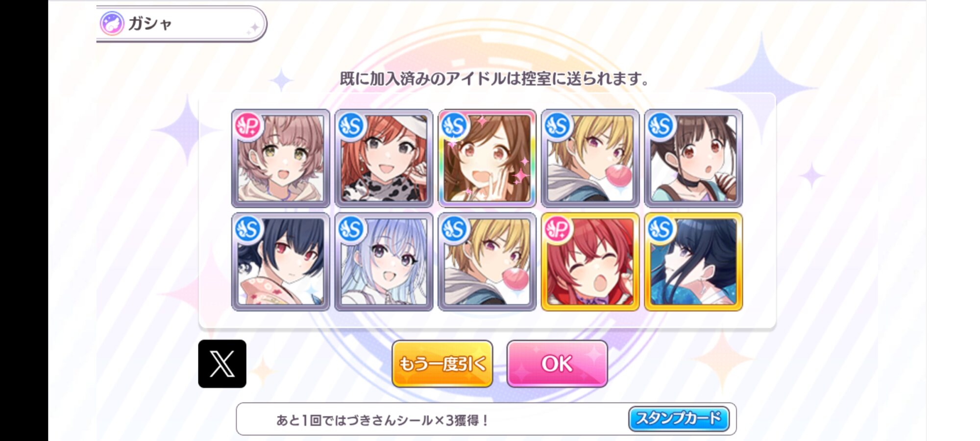The width and height of the screenshot is (980, 441).
Task: Select the brown-haired girl with rainbow frame
Action: pyautogui.click(x=487, y=158)
